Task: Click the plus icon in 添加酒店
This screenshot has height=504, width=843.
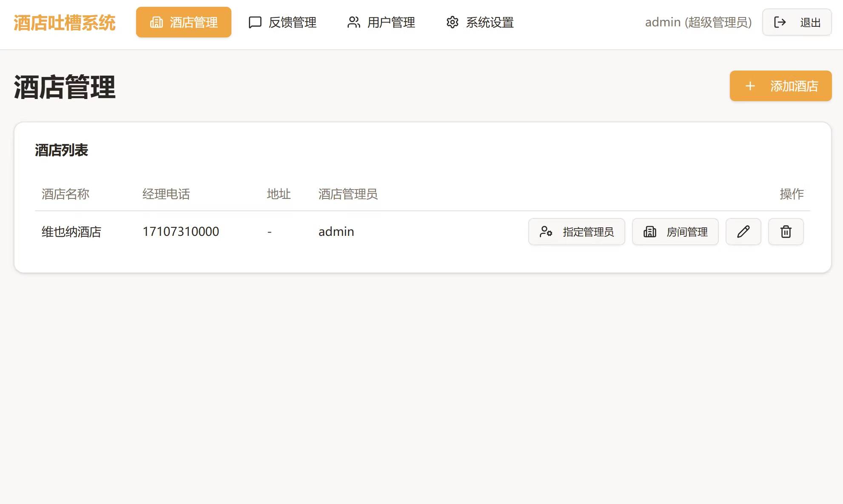Action: 750,86
